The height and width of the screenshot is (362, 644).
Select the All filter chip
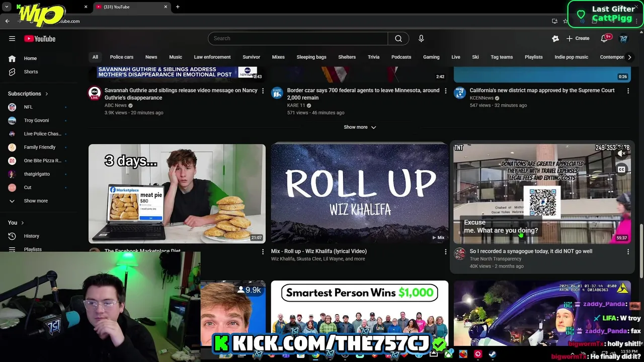pos(95,57)
